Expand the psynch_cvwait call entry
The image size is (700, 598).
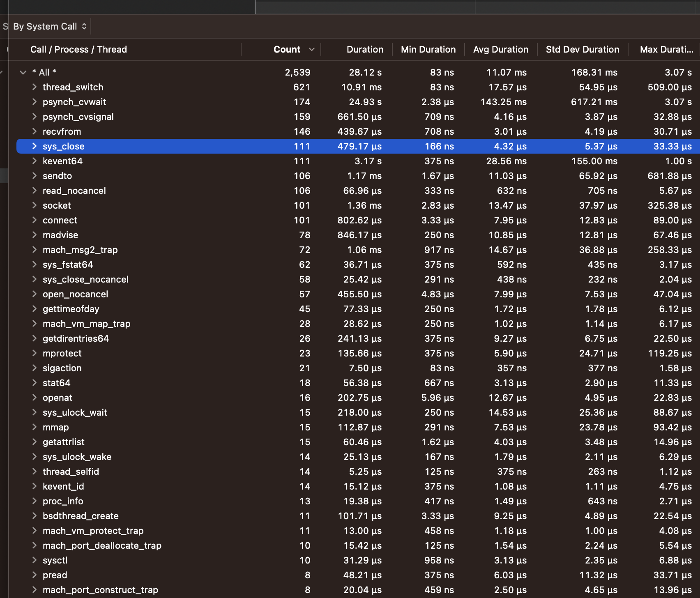34,102
